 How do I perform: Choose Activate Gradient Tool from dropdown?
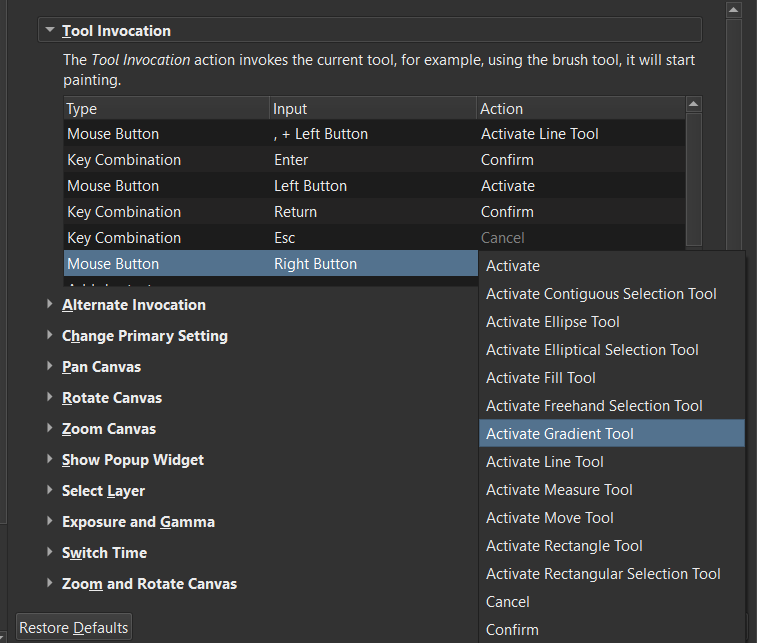click(x=560, y=434)
